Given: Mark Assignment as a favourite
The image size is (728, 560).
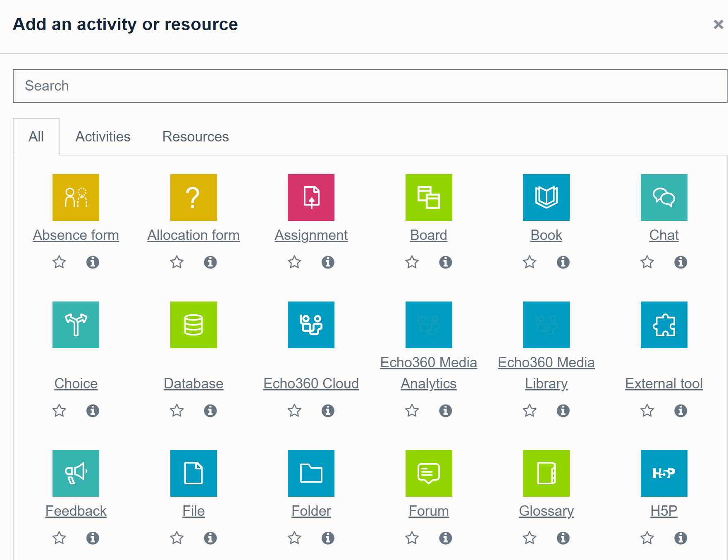Looking at the screenshot, I should pos(294,262).
